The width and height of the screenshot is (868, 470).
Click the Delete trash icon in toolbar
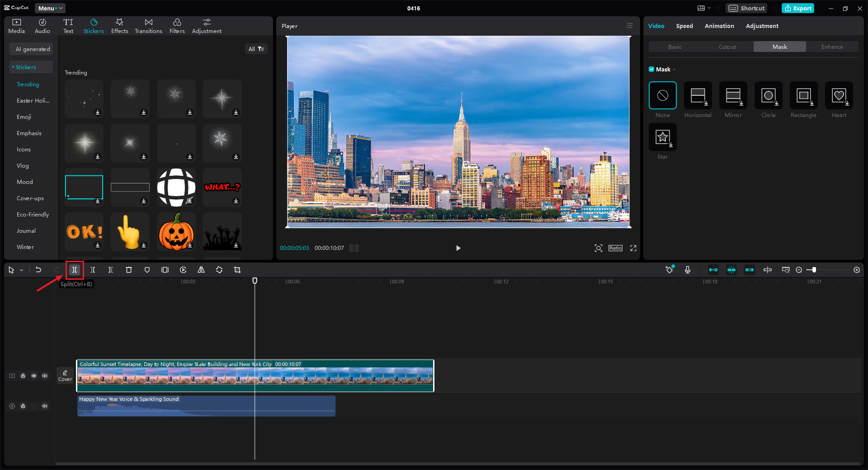point(129,270)
